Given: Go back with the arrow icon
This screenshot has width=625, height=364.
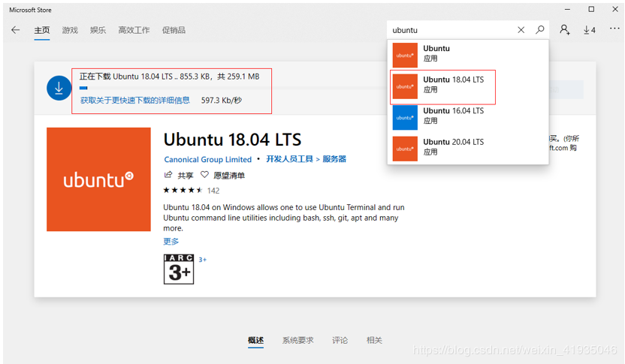Looking at the screenshot, I should 16,30.
